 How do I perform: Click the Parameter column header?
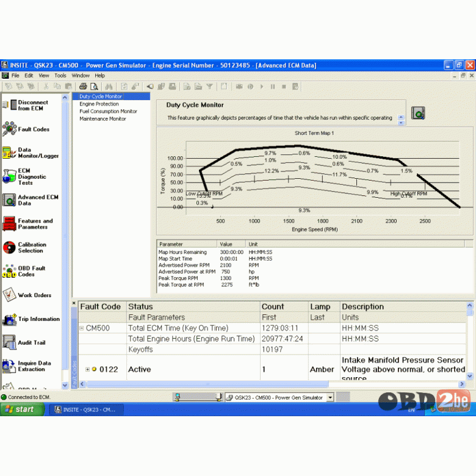(x=187, y=244)
